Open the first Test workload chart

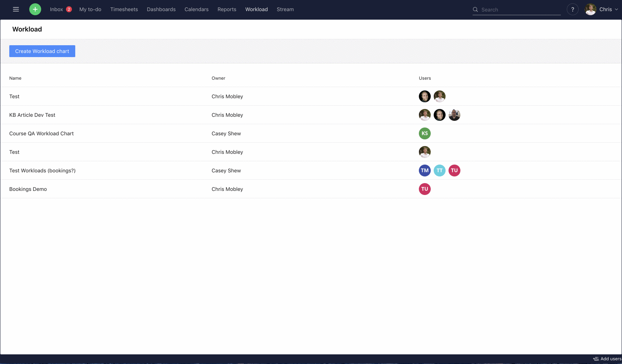(14, 96)
